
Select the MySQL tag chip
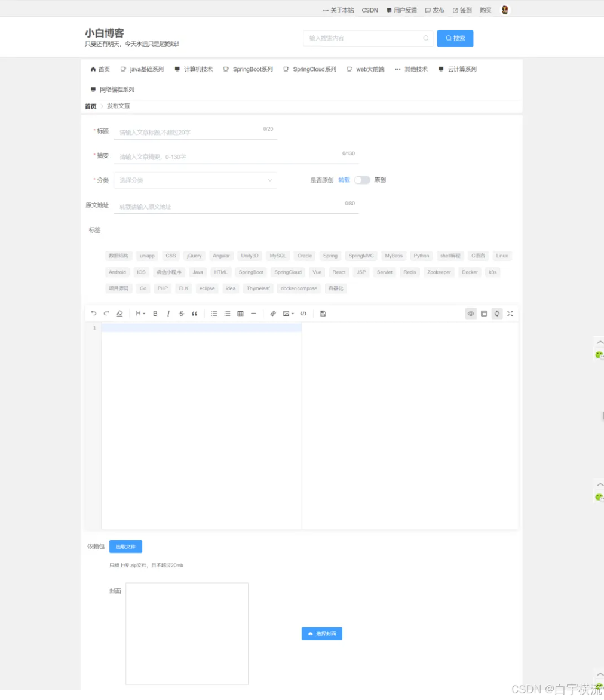coord(278,256)
